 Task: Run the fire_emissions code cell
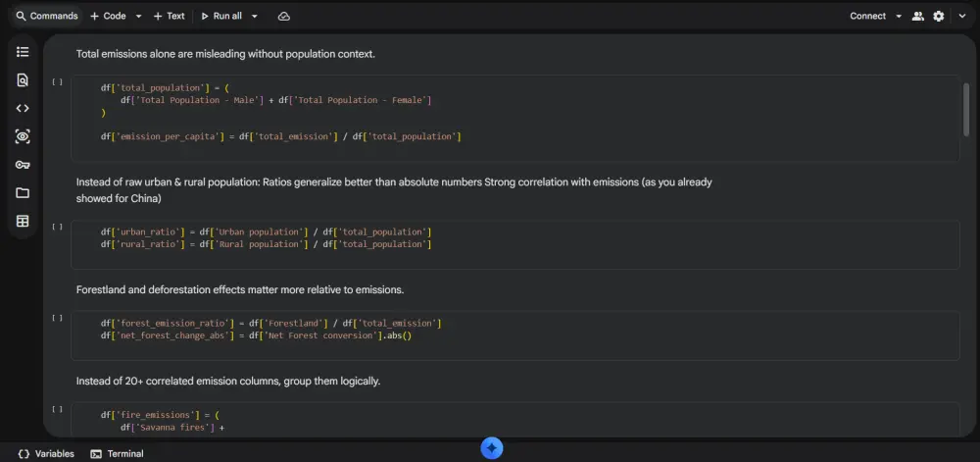58,409
